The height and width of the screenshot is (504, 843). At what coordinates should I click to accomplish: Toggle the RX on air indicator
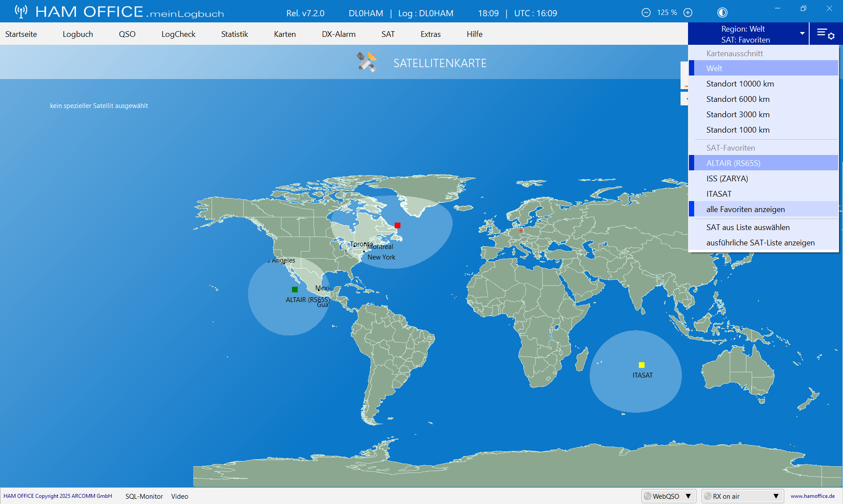pos(707,496)
